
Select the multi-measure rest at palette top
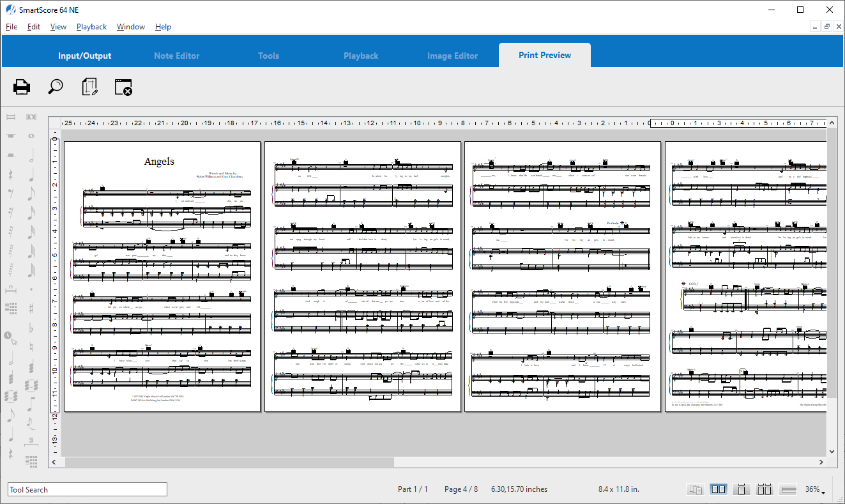11,117
